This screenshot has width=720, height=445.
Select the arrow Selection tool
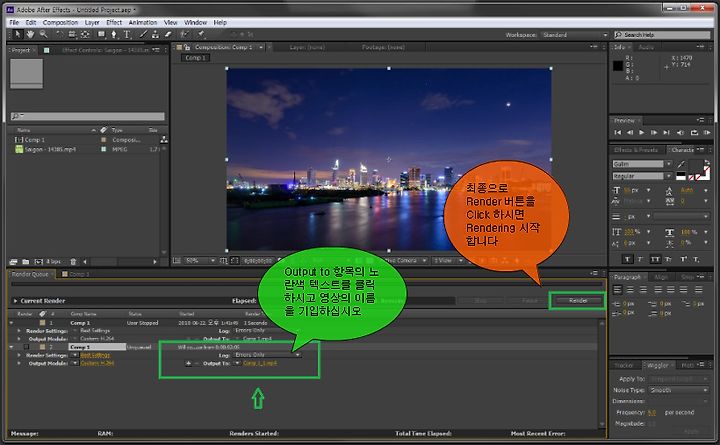click(x=17, y=34)
